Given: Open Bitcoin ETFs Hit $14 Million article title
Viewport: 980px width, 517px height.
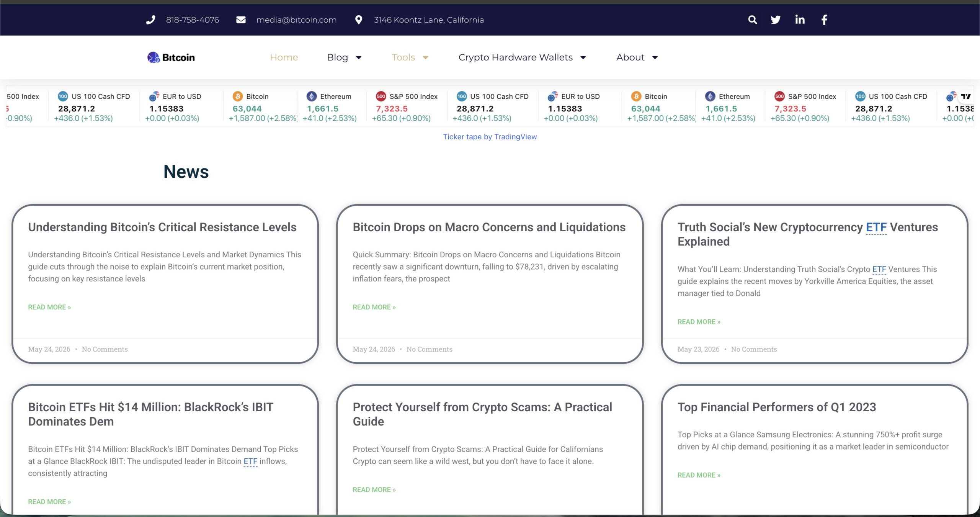Looking at the screenshot, I should click(151, 414).
